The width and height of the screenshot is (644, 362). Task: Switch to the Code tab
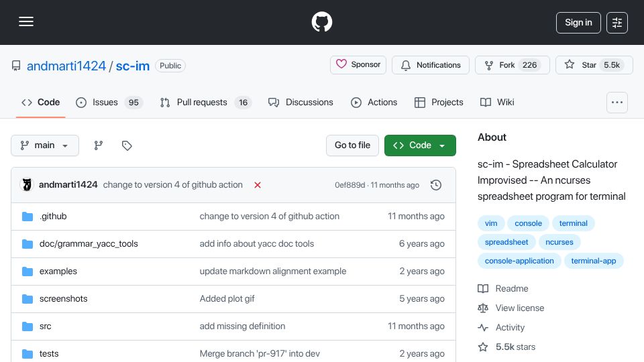coord(41,102)
